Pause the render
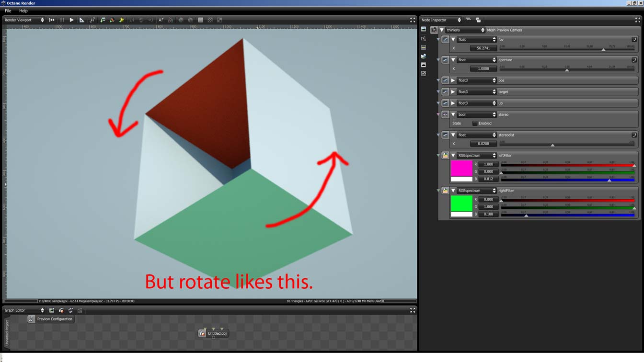This screenshot has height=362, width=644. pyautogui.click(x=62, y=20)
